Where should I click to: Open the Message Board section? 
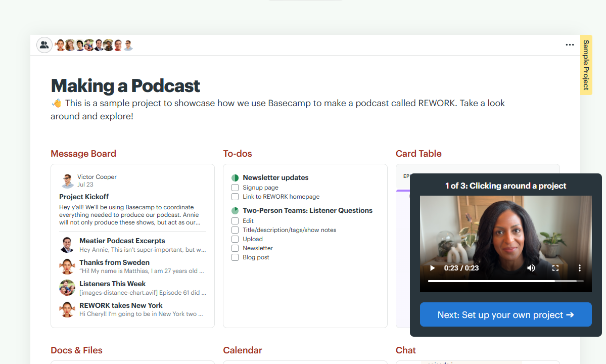click(83, 153)
